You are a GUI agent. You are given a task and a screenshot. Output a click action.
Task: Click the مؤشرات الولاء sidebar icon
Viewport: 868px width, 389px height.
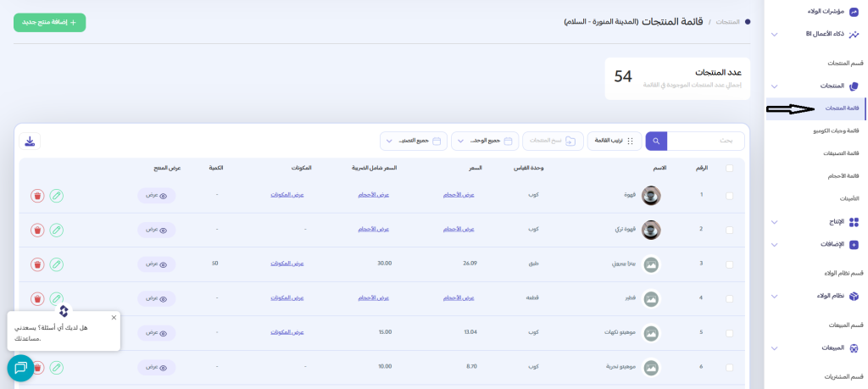point(854,12)
